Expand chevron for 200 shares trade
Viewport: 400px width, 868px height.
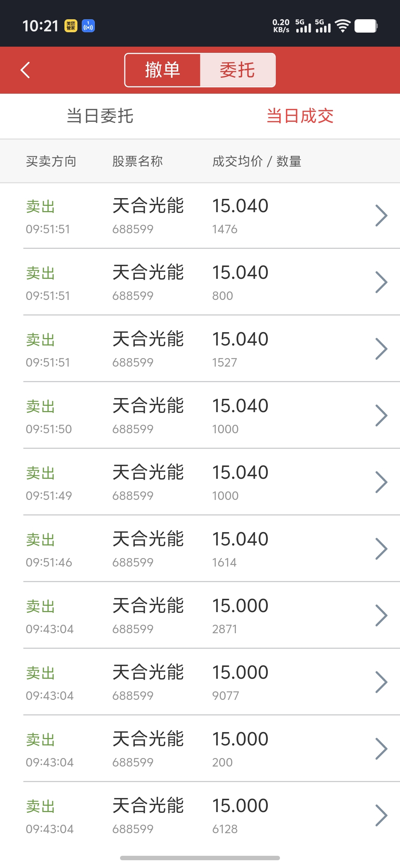[x=381, y=749]
